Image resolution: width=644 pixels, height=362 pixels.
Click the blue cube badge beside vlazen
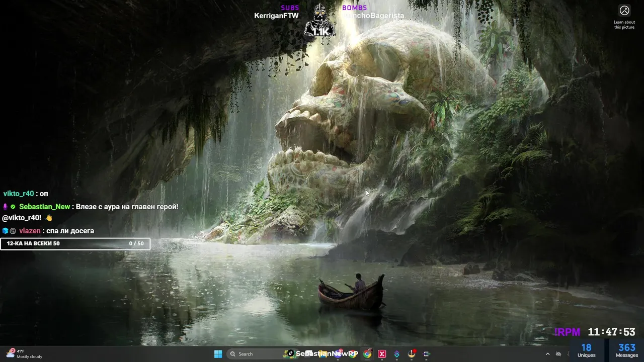click(5, 231)
